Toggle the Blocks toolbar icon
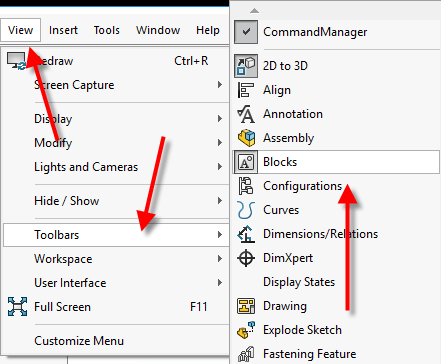Viewport: 441px width, 364px height. (x=246, y=162)
